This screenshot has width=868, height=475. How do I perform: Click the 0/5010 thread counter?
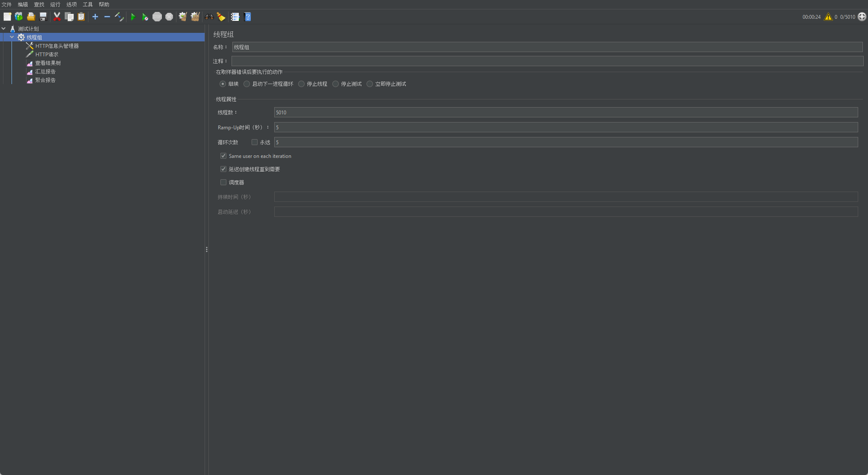click(x=847, y=17)
